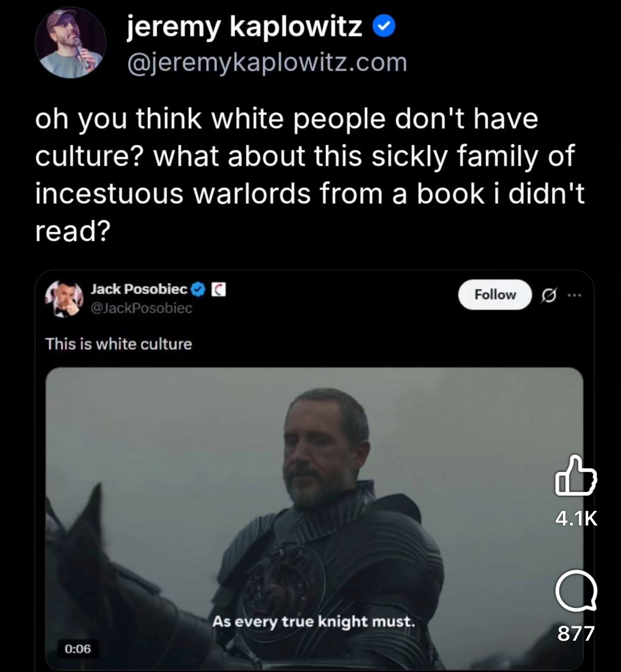Click the main post text about incestuous warlords
The height and width of the screenshot is (672, 621).
click(x=310, y=175)
